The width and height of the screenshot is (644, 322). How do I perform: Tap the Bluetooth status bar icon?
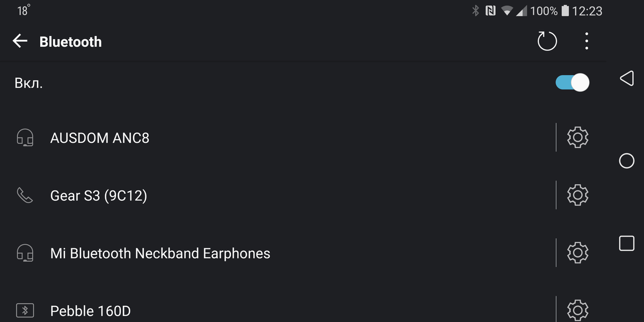click(x=475, y=10)
